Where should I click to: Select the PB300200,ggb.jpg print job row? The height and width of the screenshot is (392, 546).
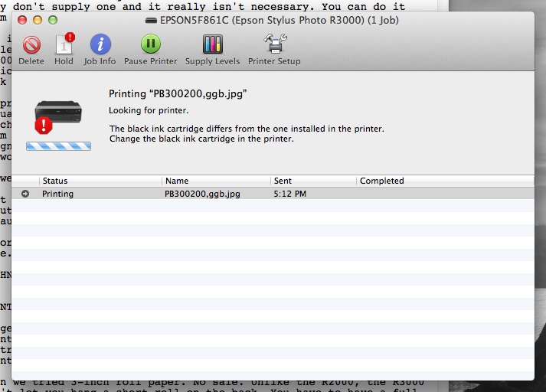click(202, 194)
